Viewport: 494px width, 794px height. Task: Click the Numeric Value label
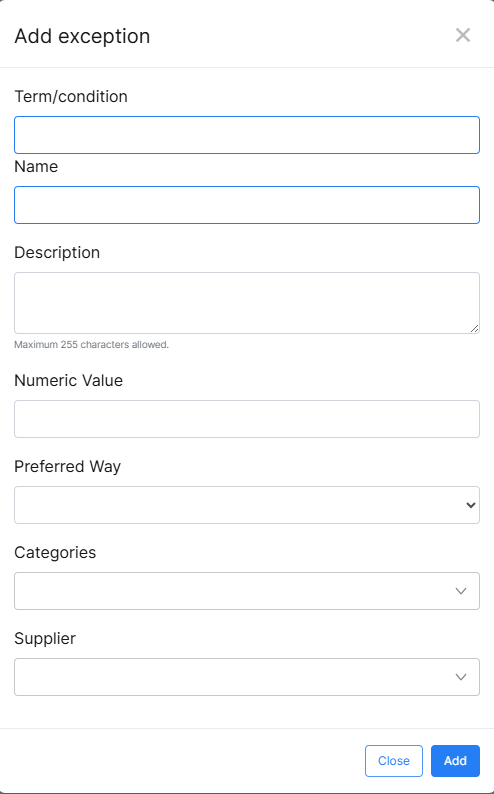click(68, 380)
